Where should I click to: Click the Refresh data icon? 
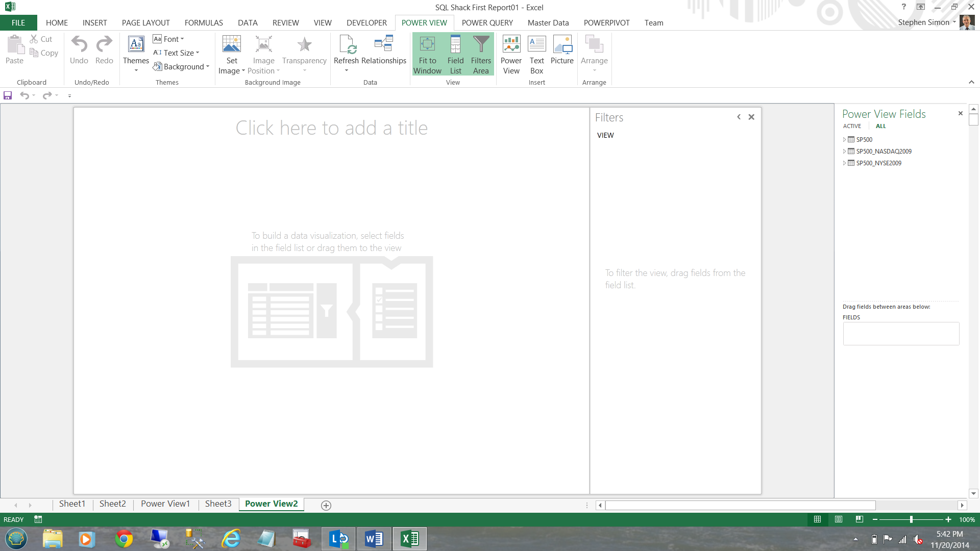[346, 45]
